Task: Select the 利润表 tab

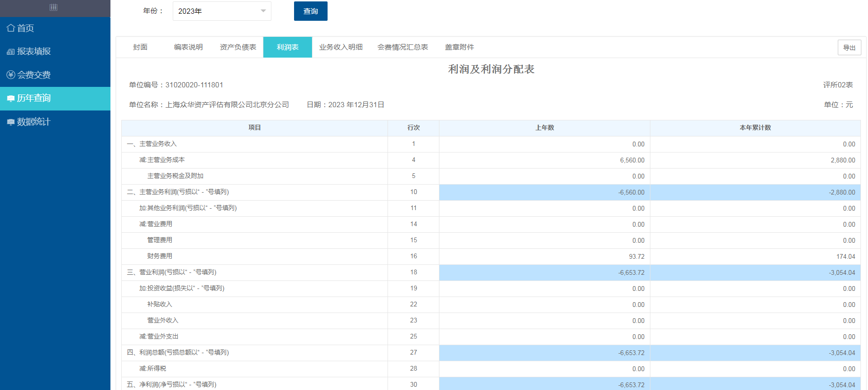Action: [287, 47]
